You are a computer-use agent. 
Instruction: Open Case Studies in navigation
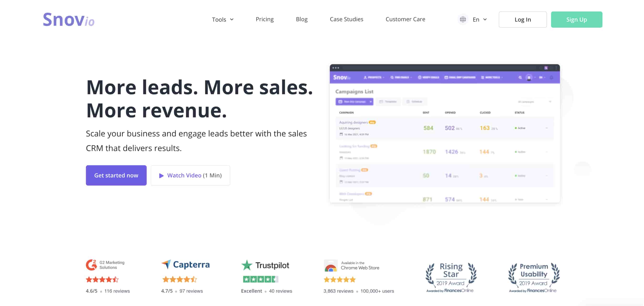[x=346, y=19]
